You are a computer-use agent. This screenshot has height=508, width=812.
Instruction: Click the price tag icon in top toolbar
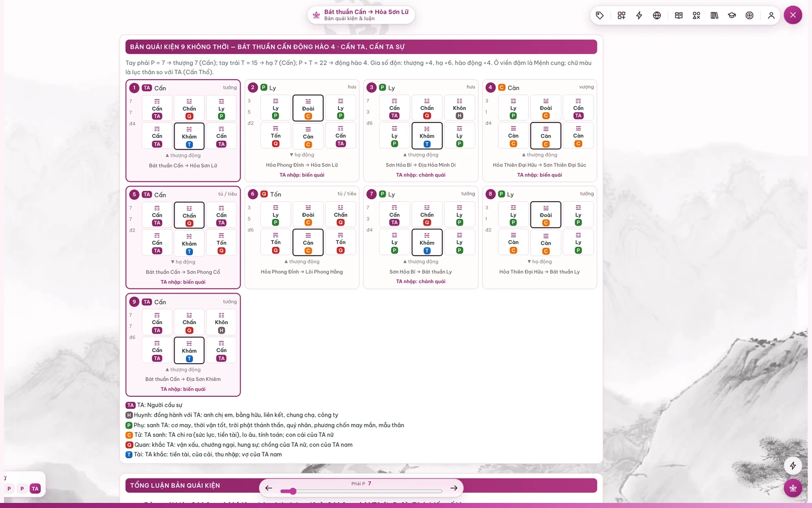[600, 15]
